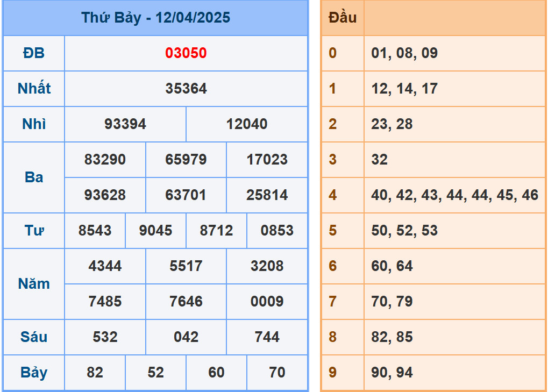
Task: Click the ĐB row label
Action: pos(34,53)
